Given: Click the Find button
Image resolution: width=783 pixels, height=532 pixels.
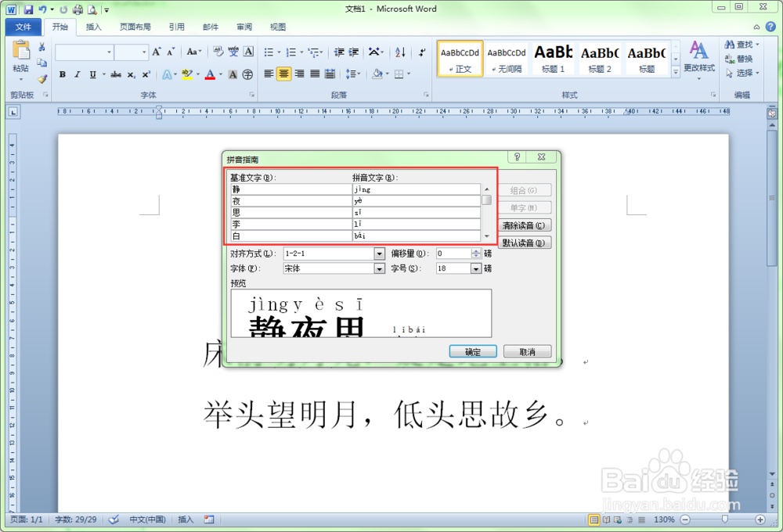Looking at the screenshot, I should 742,45.
